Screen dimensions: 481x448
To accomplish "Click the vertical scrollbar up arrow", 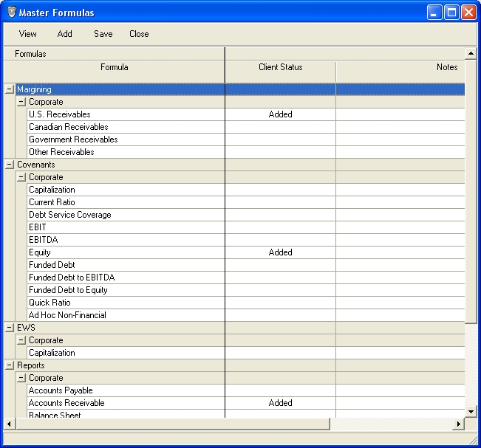I will (x=471, y=54).
